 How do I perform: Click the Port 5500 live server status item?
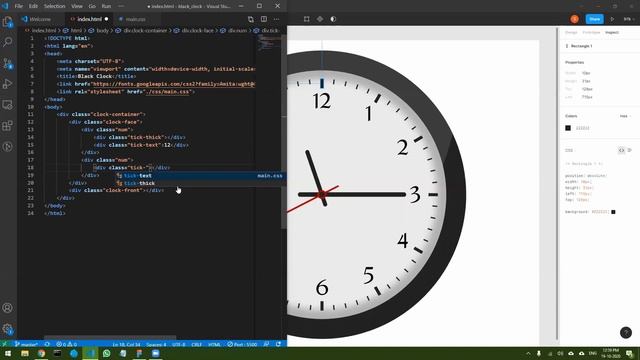pyautogui.click(x=242, y=344)
